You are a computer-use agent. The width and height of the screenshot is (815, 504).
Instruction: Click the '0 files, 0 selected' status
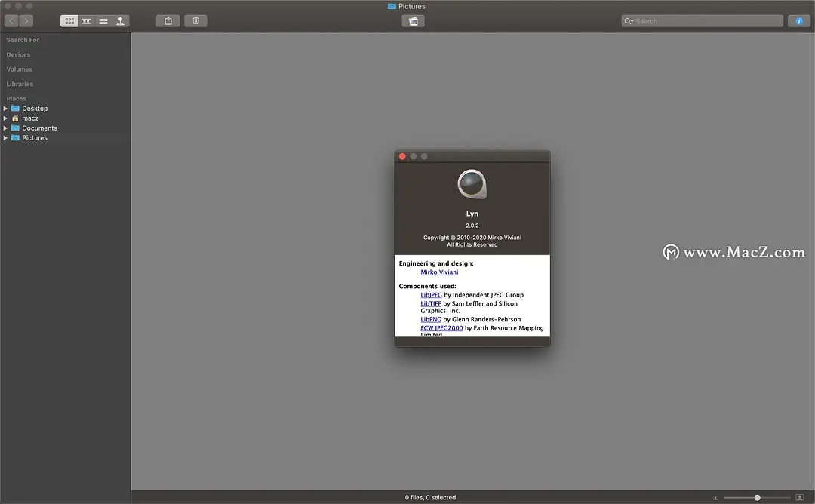(430, 498)
